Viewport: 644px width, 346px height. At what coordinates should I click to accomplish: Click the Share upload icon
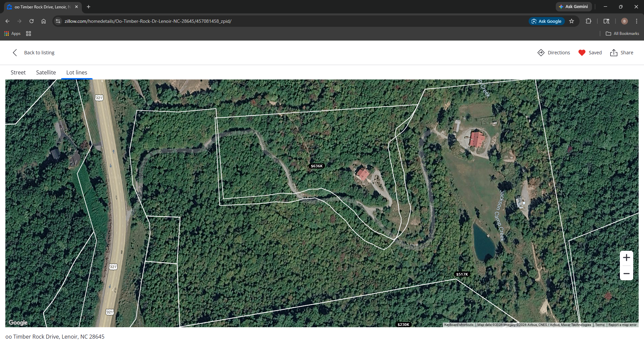point(614,53)
